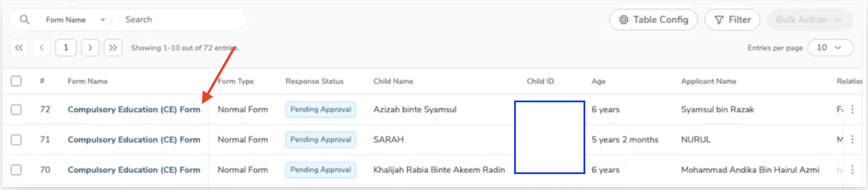
Task: Go to next page of entries
Action: tap(90, 48)
